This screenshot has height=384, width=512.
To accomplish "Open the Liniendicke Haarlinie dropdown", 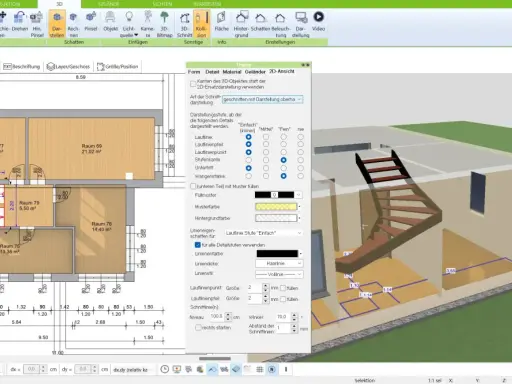I will 279,263.
